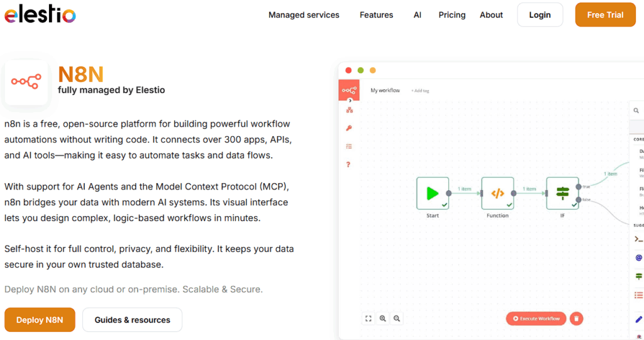Open the Managed services menu
Image resolution: width=644 pixels, height=340 pixels.
[x=304, y=15]
